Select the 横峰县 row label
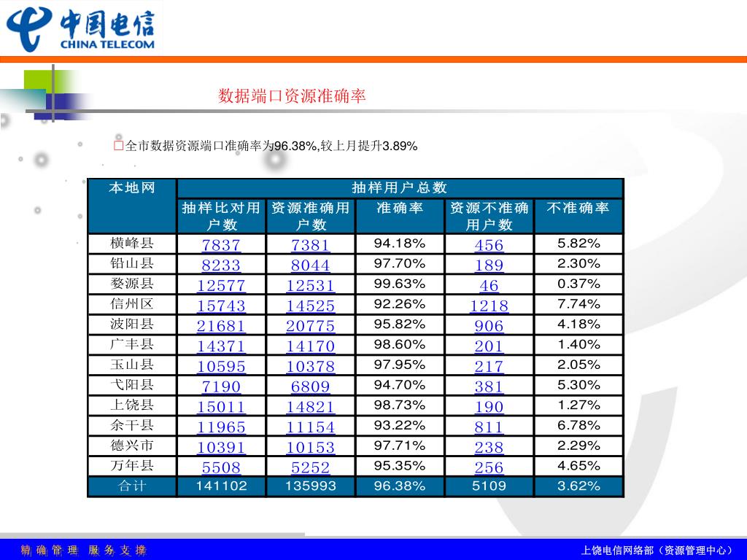This screenshot has height=560, width=747. (132, 243)
